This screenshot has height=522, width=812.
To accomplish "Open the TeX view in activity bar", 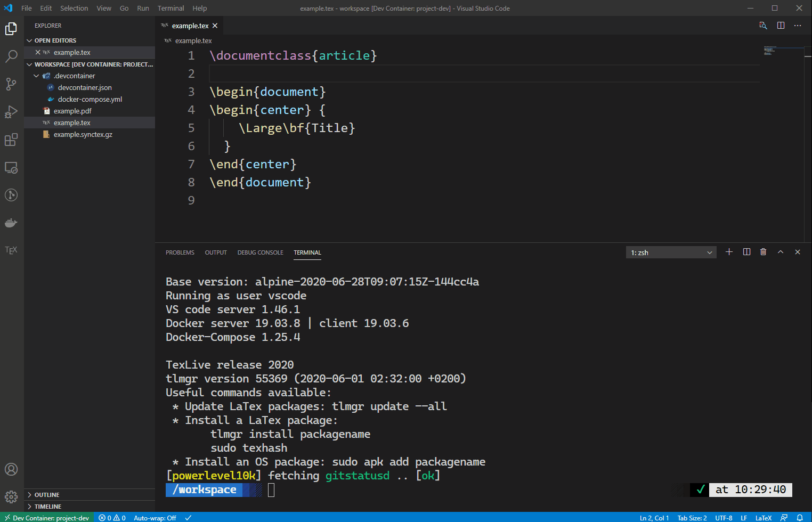I will click(x=11, y=250).
